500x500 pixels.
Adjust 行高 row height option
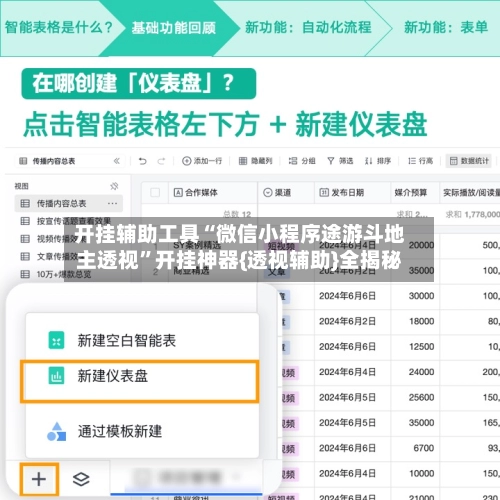coord(420,161)
